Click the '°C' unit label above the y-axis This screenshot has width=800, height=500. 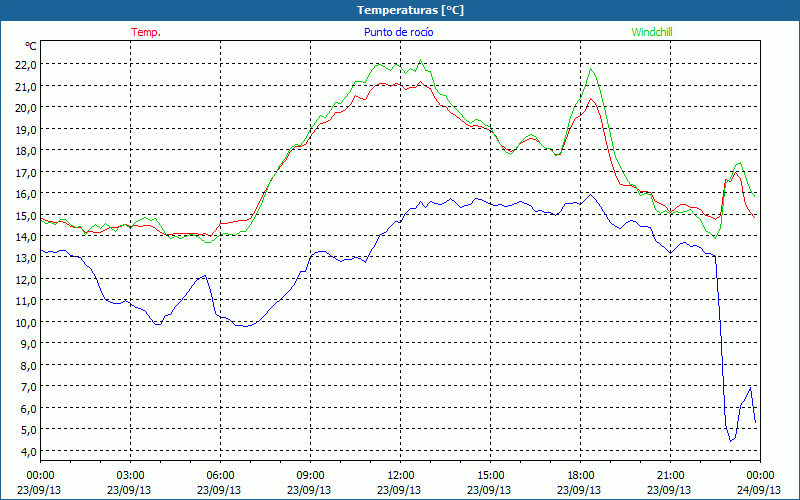tap(31, 46)
